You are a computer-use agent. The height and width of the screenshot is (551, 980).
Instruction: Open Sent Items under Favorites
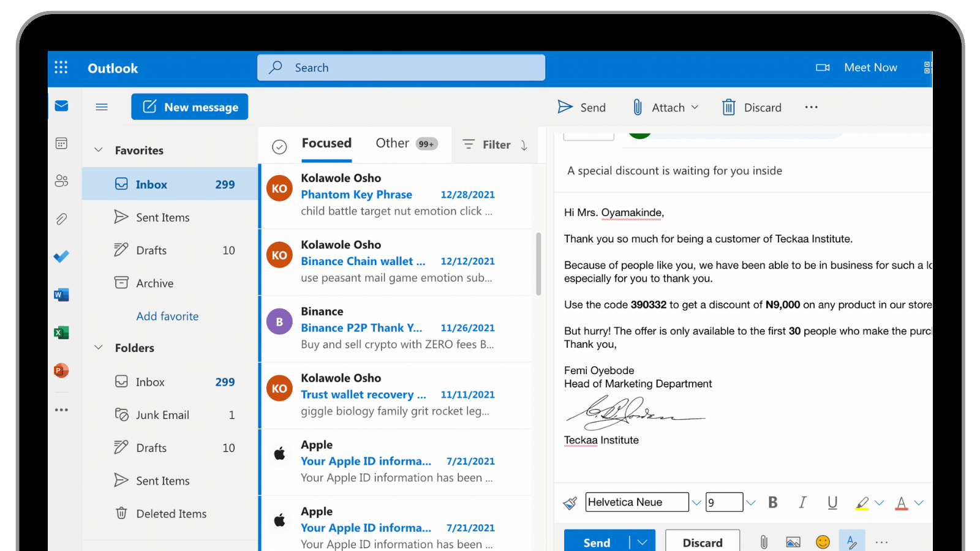pos(170,217)
